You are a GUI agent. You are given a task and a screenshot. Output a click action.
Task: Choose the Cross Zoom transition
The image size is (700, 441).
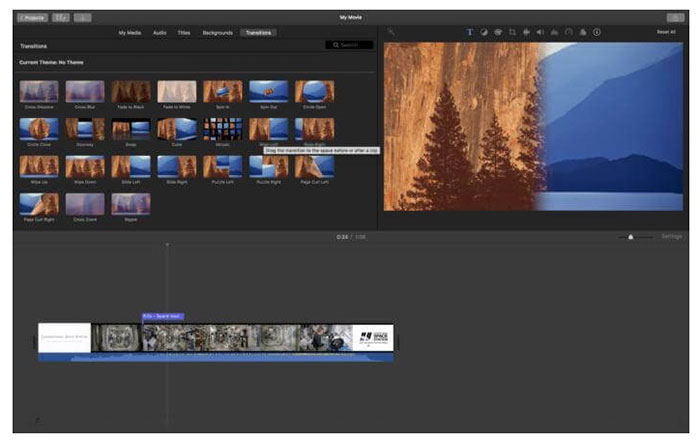(85, 204)
